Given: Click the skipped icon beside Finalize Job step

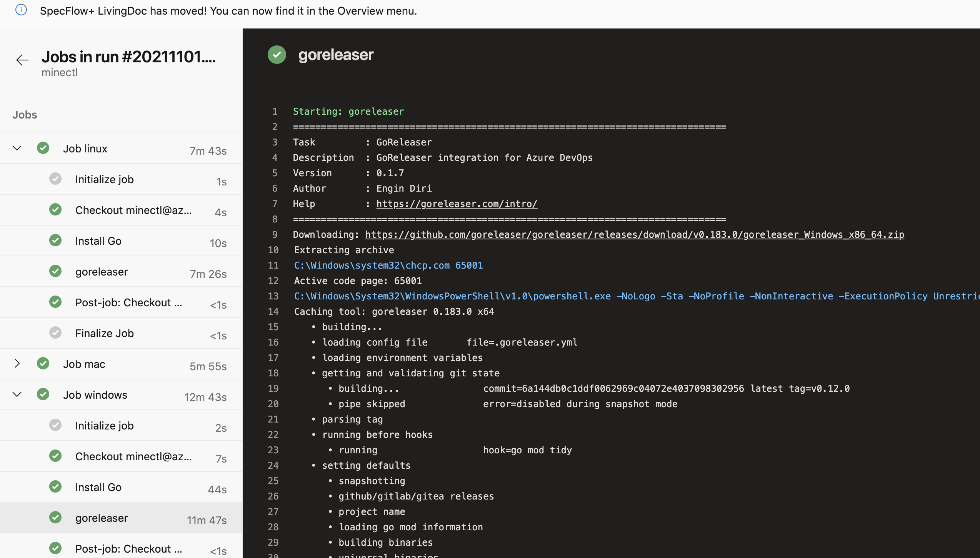Looking at the screenshot, I should coord(55,332).
